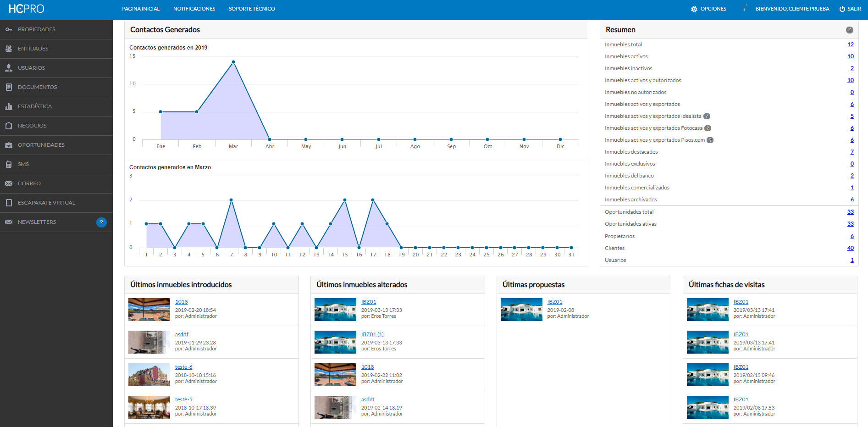
Task: Open Notificaciones in top menu
Action: tap(194, 9)
